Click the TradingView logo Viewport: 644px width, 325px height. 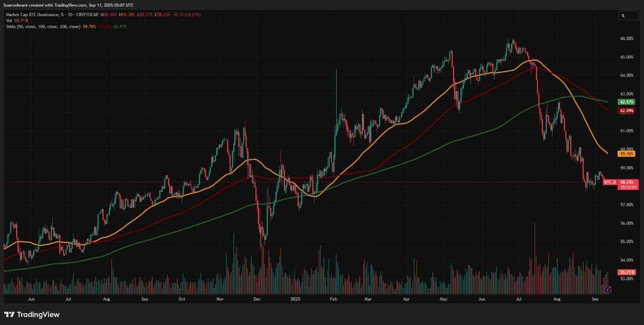pos(31,315)
